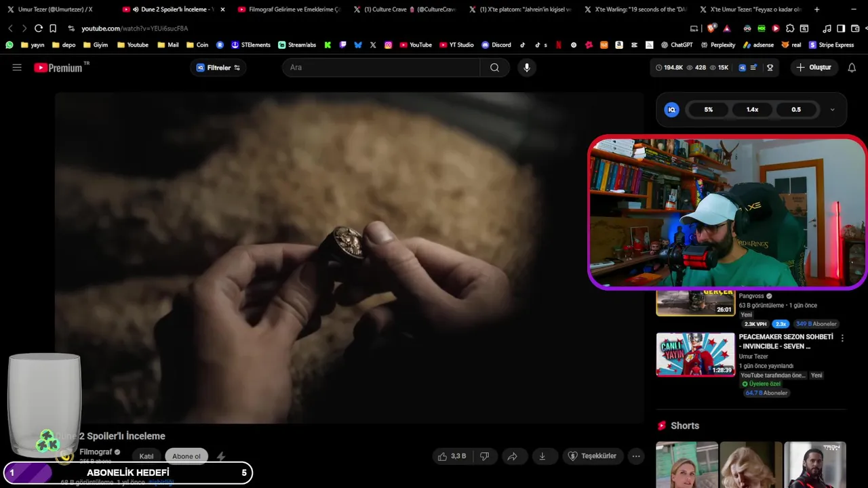Toggle browser sidebar panel icon
The width and height of the screenshot is (868, 488).
[x=841, y=28]
